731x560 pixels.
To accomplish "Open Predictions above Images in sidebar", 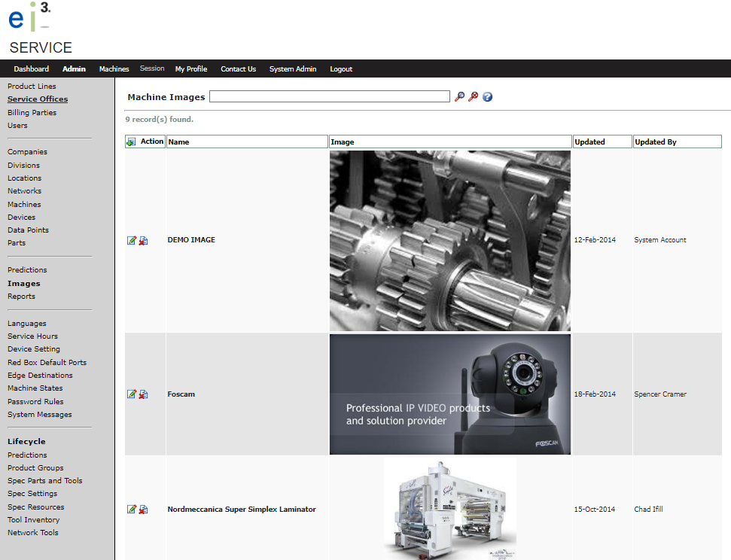I will [x=27, y=270].
